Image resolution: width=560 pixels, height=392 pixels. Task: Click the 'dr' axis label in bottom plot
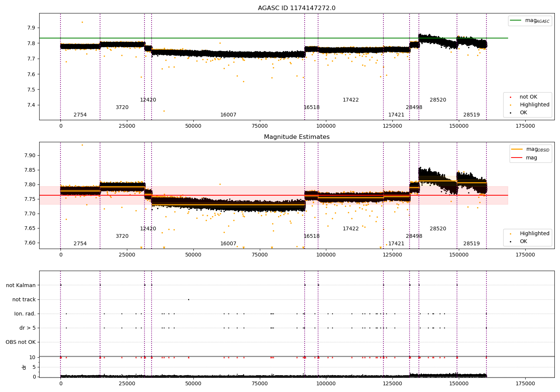click(x=24, y=367)
